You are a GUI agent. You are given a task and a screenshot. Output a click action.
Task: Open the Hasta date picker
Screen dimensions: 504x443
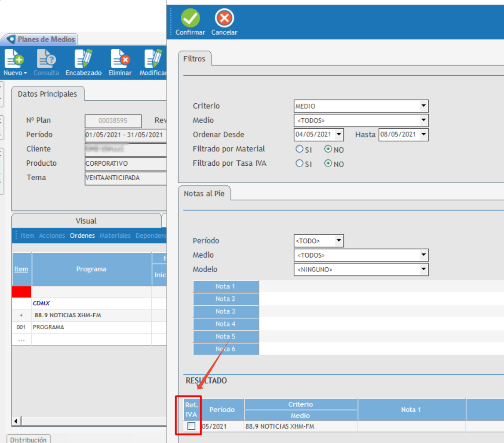(424, 134)
